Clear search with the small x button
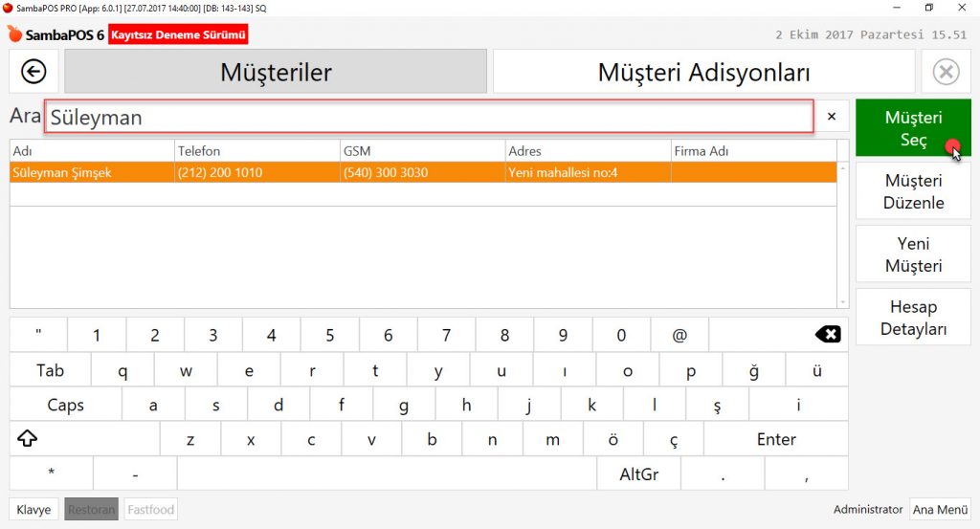 (x=831, y=117)
